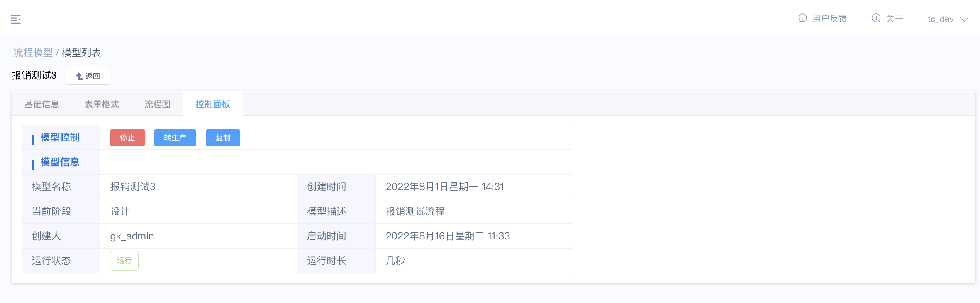Click the gk_admin creator value
980x303 pixels.
point(132,236)
